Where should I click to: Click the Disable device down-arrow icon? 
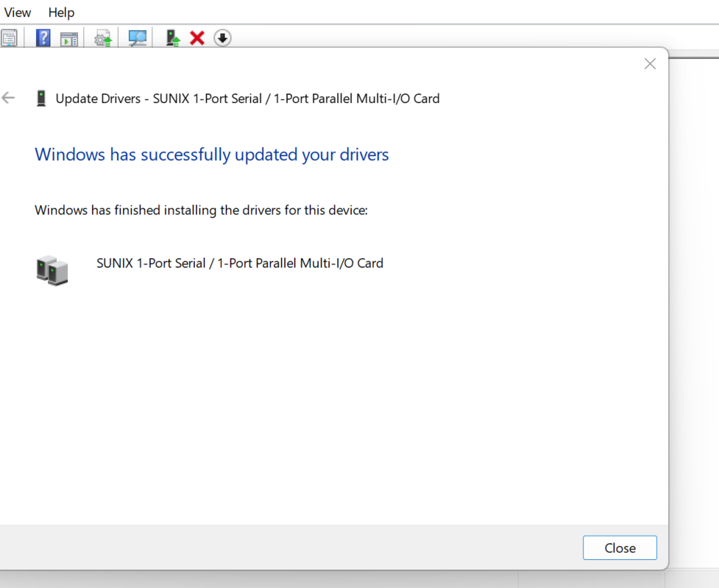tap(222, 38)
